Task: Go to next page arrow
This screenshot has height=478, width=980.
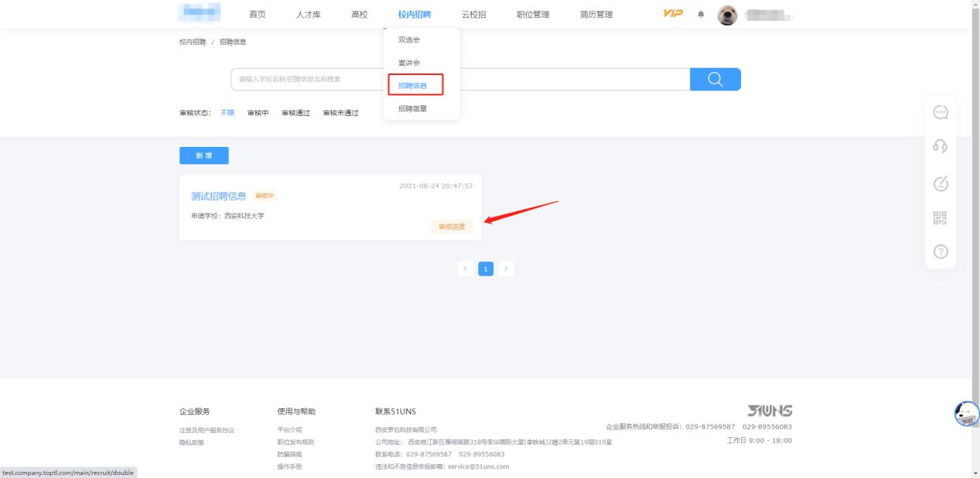Action: click(506, 268)
